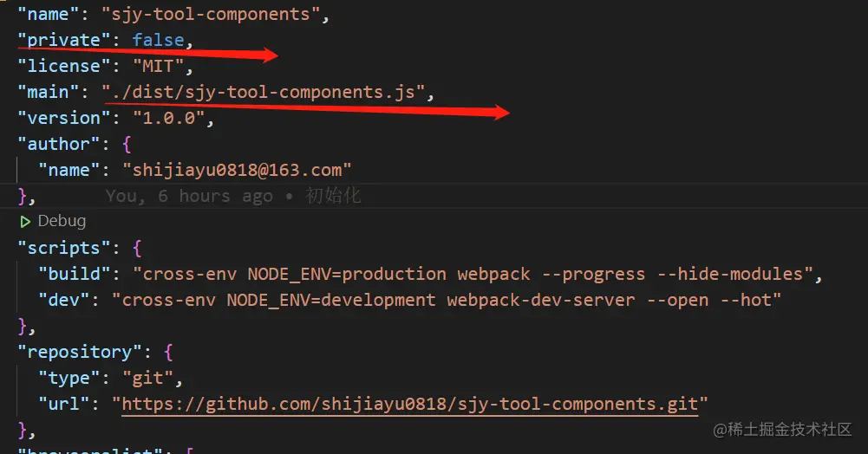868x454 pixels.
Task: Open the GitHub repository URL link
Action: coord(414,404)
